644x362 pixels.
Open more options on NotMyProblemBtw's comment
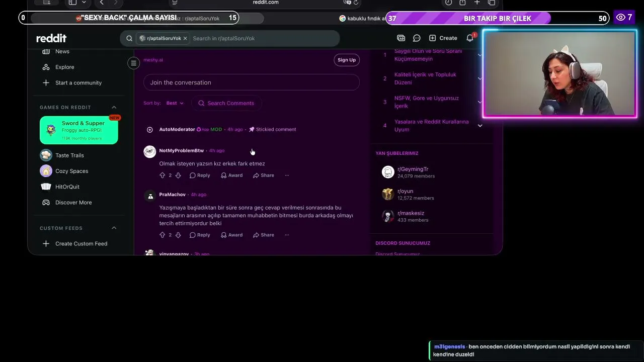point(287,175)
